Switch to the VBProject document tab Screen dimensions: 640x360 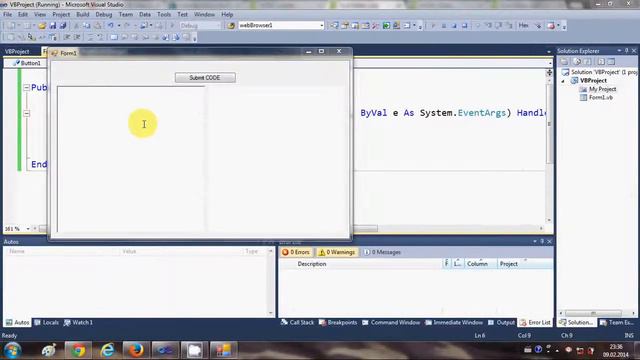[x=17, y=51]
